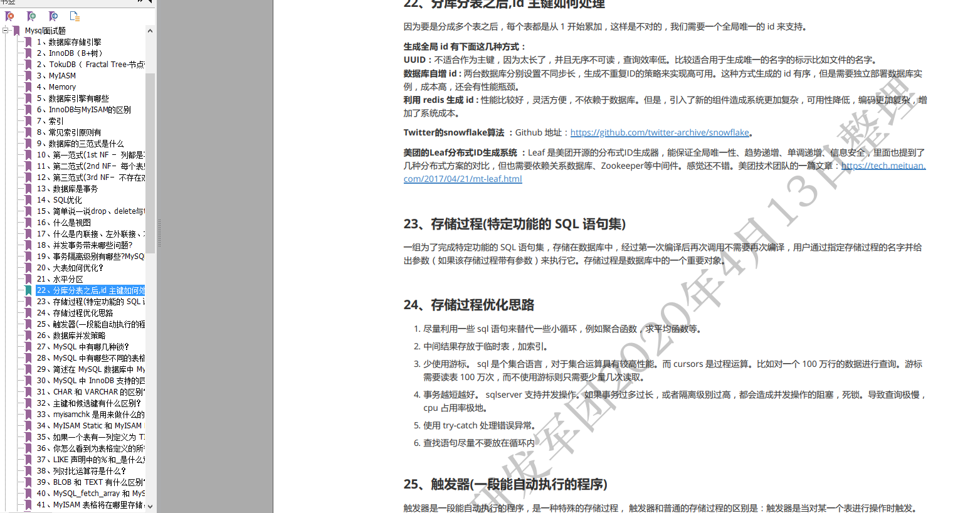The width and height of the screenshot is (980, 513).
Task: Select bookmark 30、MySQL 中 InnoDB 支持的
Action: coord(90,381)
